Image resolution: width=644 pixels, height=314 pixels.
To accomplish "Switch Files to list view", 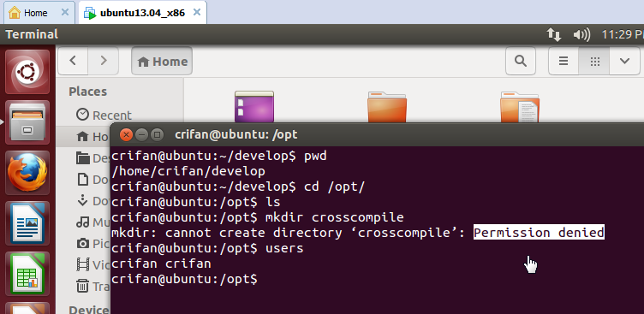I will pyautogui.click(x=563, y=61).
